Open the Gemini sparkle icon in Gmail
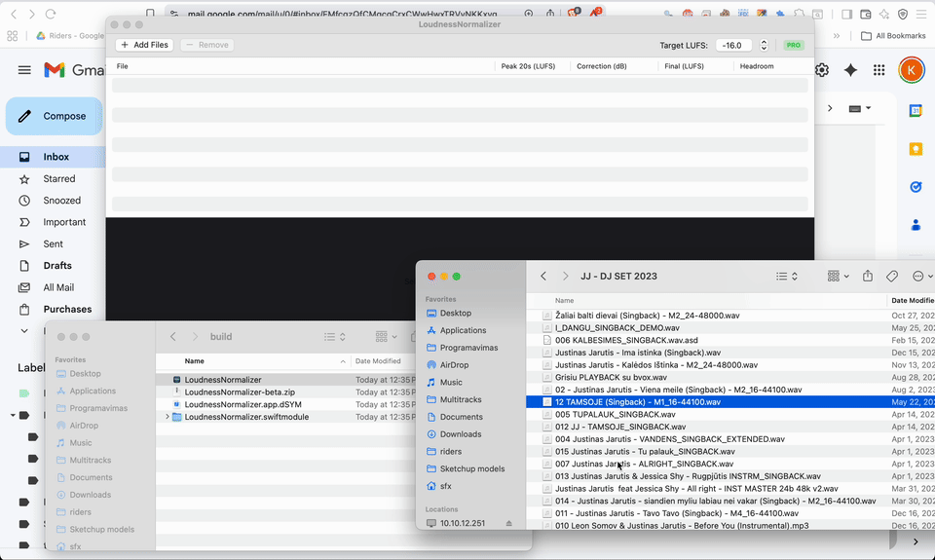This screenshot has width=935, height=560. click(850, 70)
